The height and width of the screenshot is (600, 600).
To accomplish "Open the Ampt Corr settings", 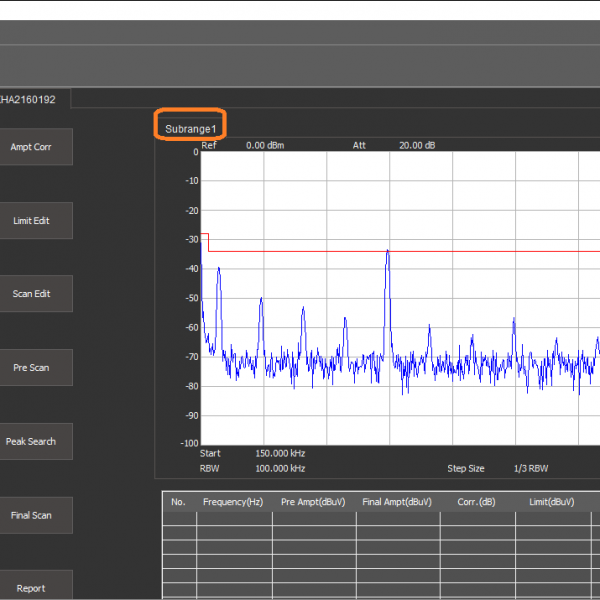I will click(31, 147).
